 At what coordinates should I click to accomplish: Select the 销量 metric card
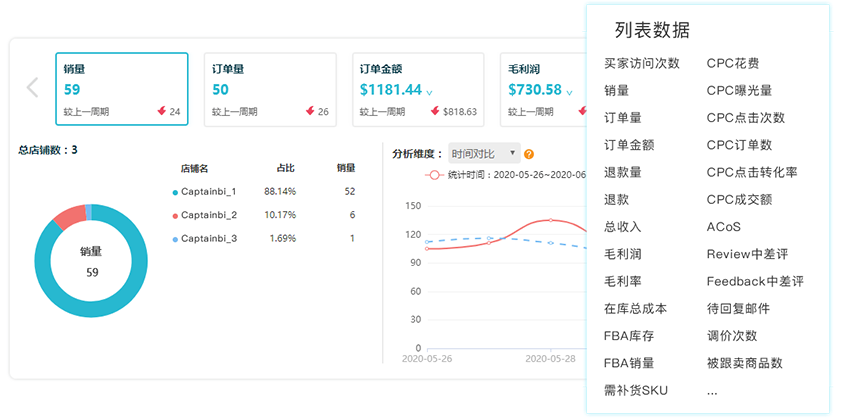point(122,89)
